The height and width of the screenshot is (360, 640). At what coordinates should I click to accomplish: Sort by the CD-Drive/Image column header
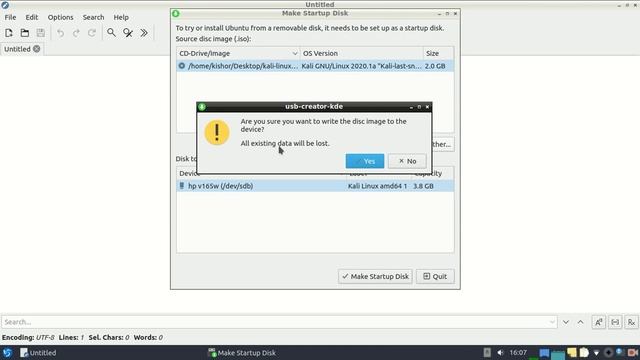pos(238,53)
